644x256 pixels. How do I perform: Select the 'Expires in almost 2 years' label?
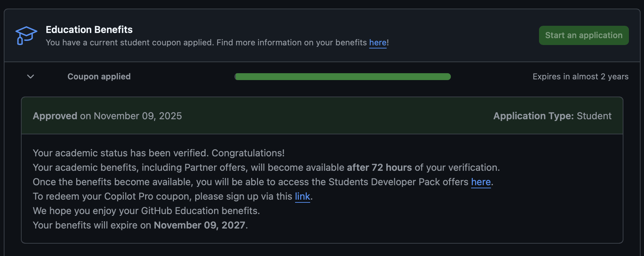[580, 77]
